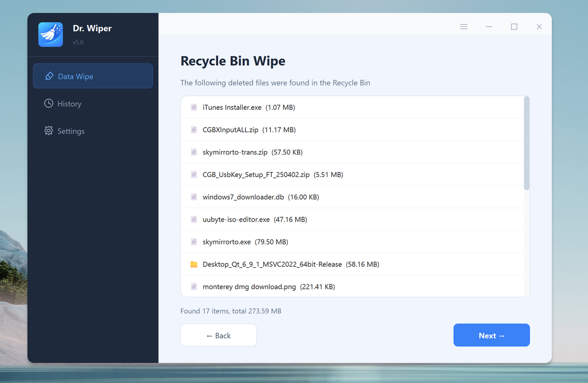Click the file icon beside iTunes Installer.exe
The width and height of the screenshot is (588, 383).
[x=194, y=107]
